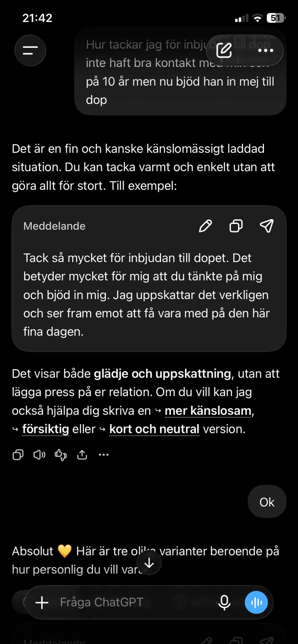Send the Meddelande with paper plane icon

coord(267,226)
